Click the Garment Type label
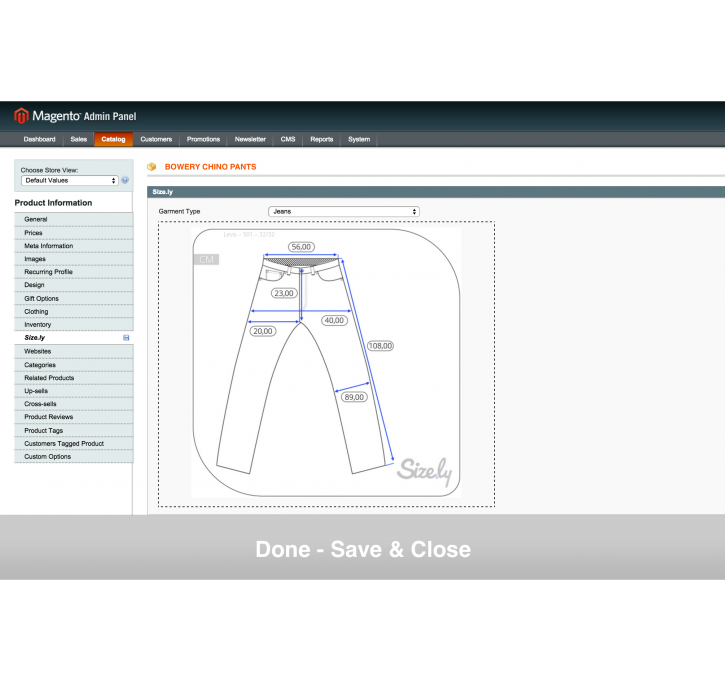 click(179, 211)
